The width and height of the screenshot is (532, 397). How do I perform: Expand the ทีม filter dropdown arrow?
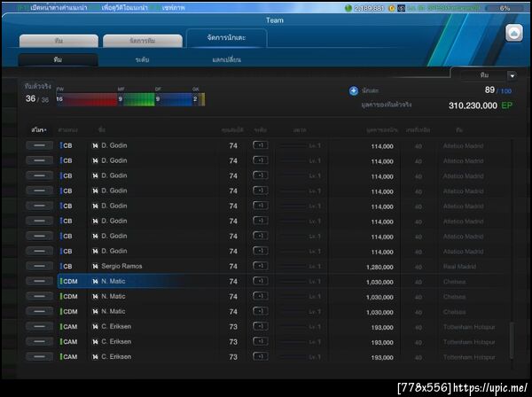click(x=512, y=75)
